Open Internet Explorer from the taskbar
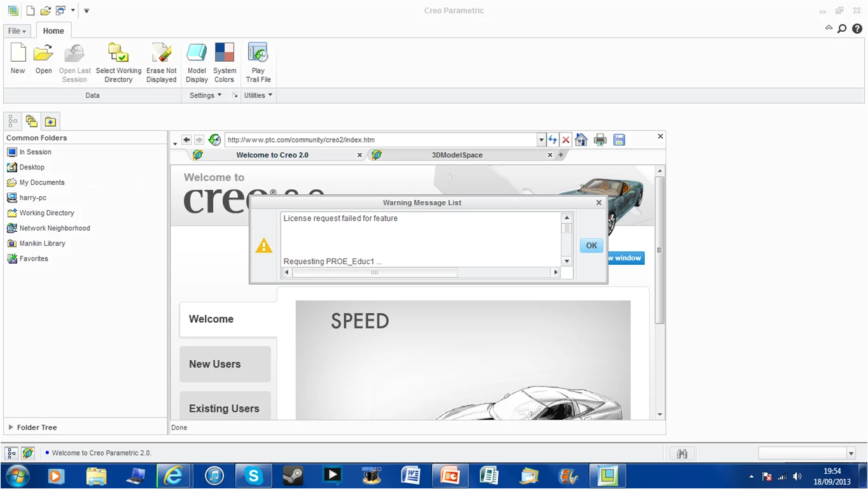This screenshot has height=489, width=868. tap(173, 476)
